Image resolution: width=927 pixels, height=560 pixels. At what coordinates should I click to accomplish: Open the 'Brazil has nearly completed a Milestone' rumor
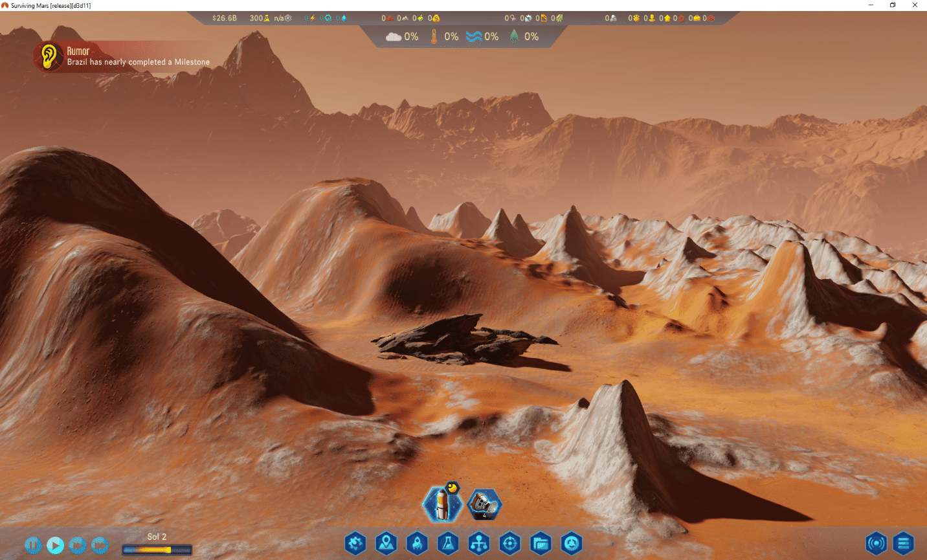[x=139, y=62]
